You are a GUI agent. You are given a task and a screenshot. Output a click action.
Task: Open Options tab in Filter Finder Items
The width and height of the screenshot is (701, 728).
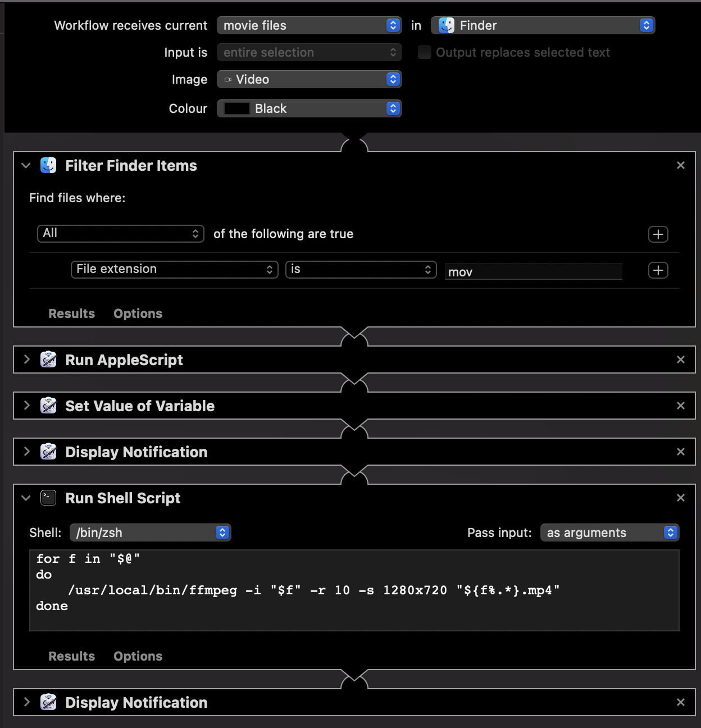pyautogui.click(x=138, y=313)
